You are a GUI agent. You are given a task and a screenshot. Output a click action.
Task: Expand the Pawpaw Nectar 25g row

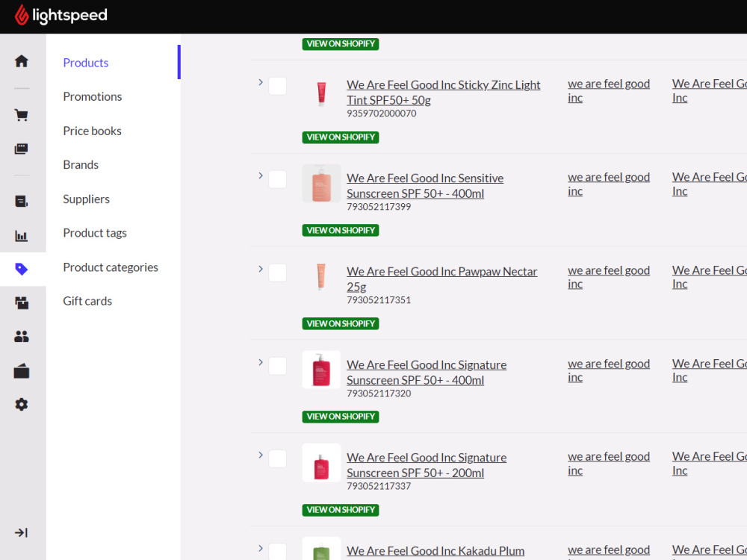pos(261,269)
